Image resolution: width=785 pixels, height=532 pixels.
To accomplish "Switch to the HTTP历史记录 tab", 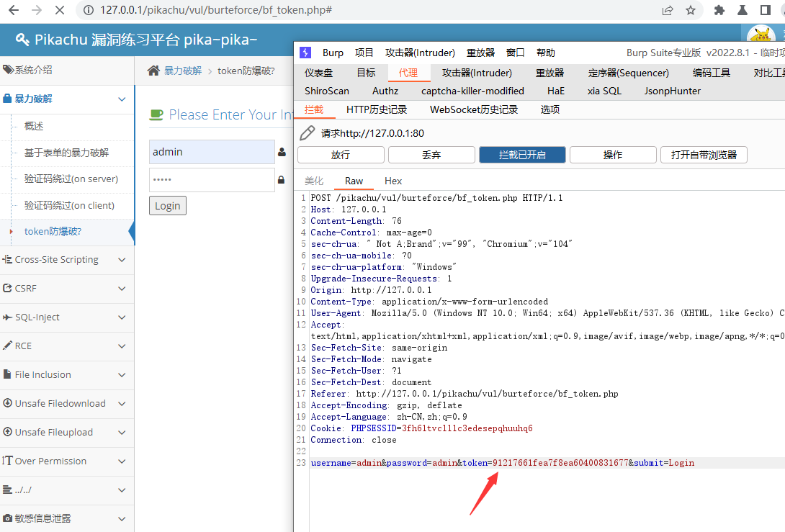I will 377,109.
